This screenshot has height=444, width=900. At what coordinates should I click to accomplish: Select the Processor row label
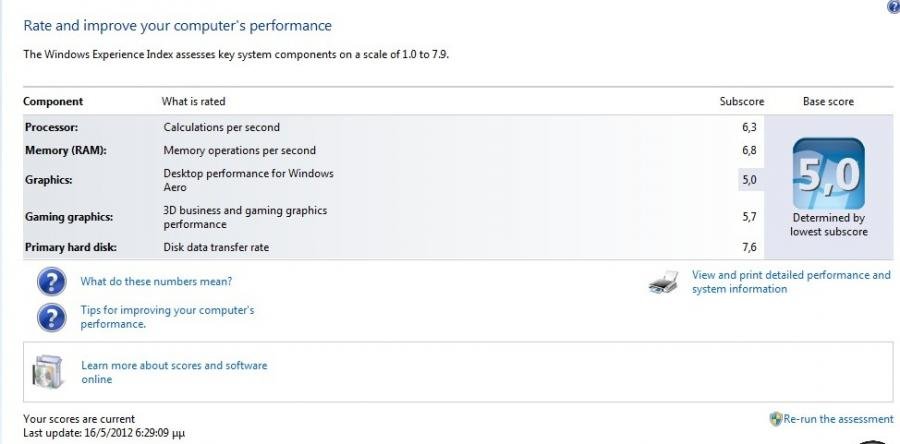pyautogui.click(x=51, y=128)
